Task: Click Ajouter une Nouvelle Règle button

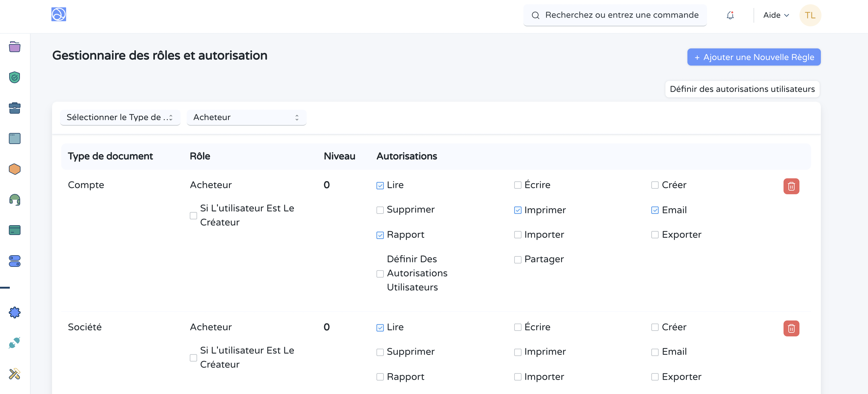Action: [754, 57]
